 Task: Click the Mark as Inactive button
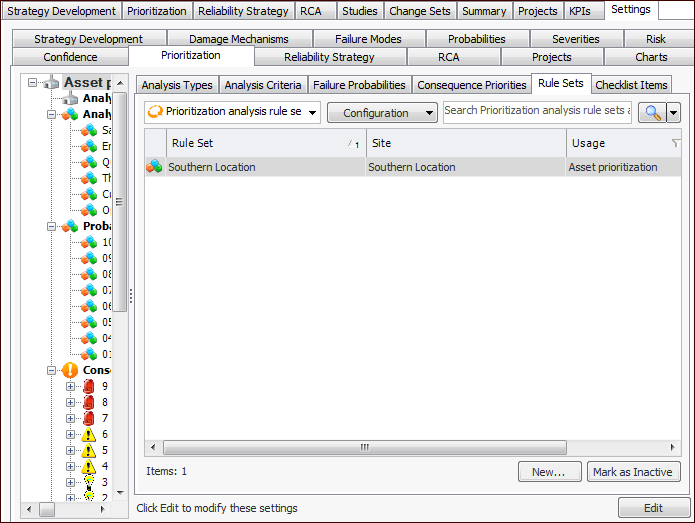click(x=633, y=472)
